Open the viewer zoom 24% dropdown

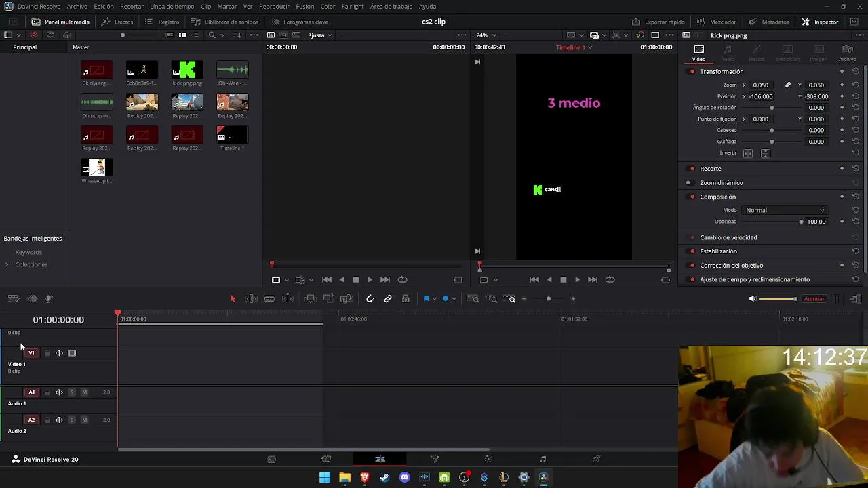485,35
